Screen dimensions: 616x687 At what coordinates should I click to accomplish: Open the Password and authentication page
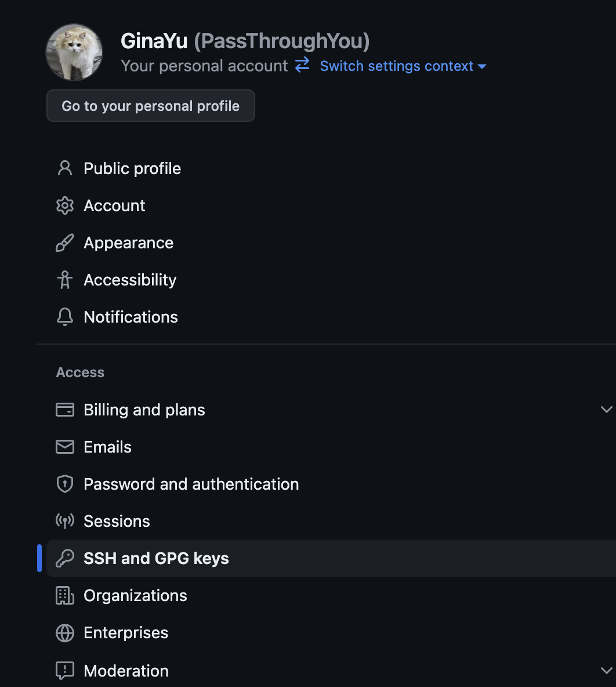click(x=191, y=484)
